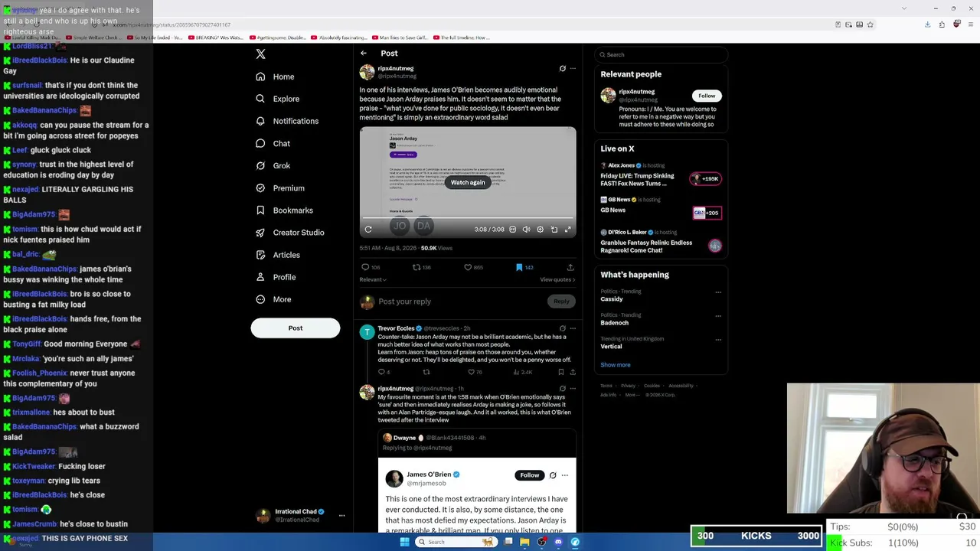980x551 pixels.
Task: Open the Home menu item
Action: point(275,77)
